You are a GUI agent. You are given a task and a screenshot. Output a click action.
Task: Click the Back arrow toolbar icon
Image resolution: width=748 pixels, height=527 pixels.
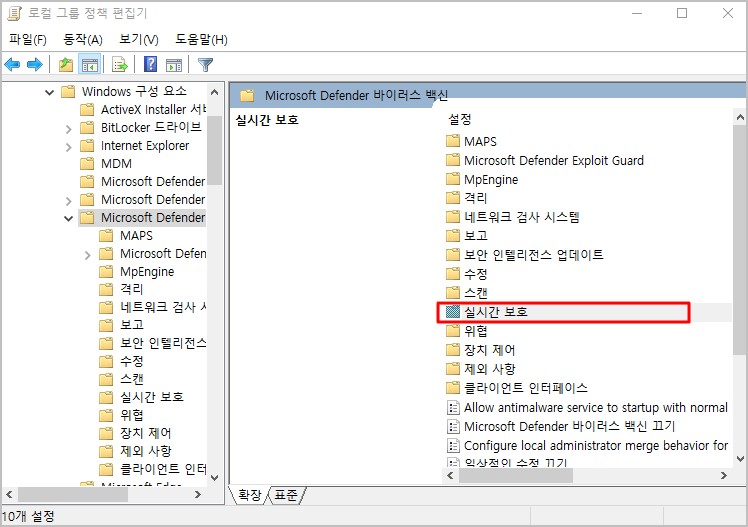click(12, 64)
